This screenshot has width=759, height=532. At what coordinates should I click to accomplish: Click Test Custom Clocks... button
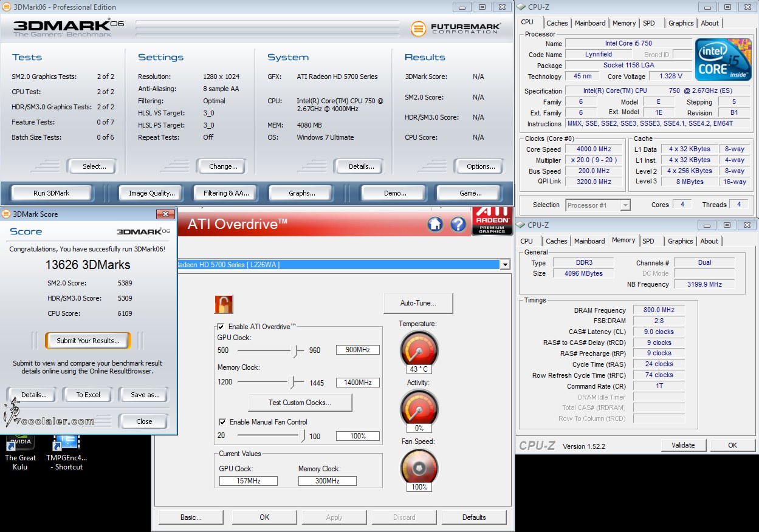(300, 403)
